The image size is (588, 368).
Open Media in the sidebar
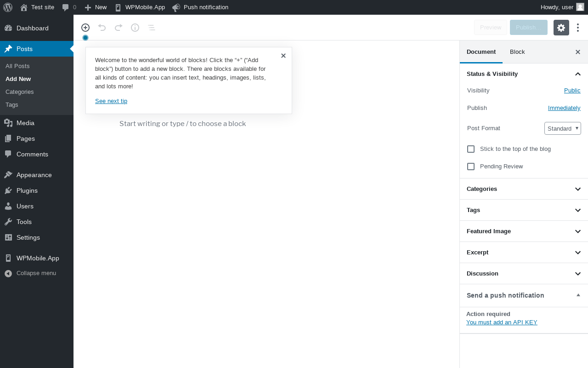tap(37, 123)
